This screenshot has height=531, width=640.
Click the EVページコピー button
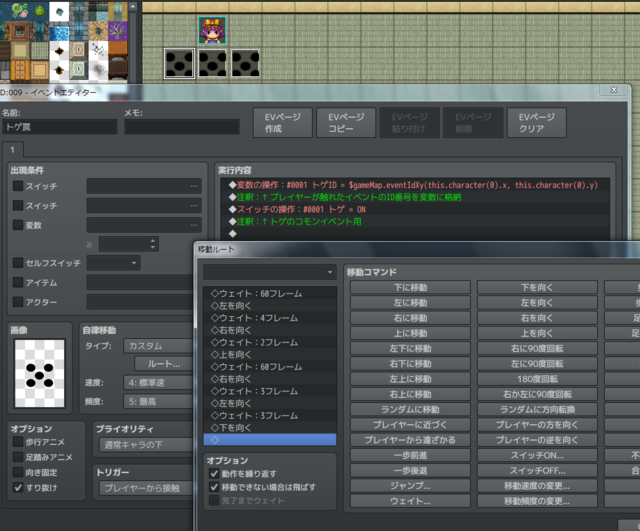point(346,122)
